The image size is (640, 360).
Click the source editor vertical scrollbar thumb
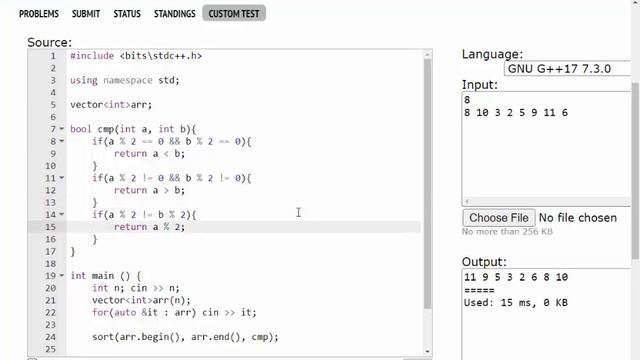tap(427, 184)
